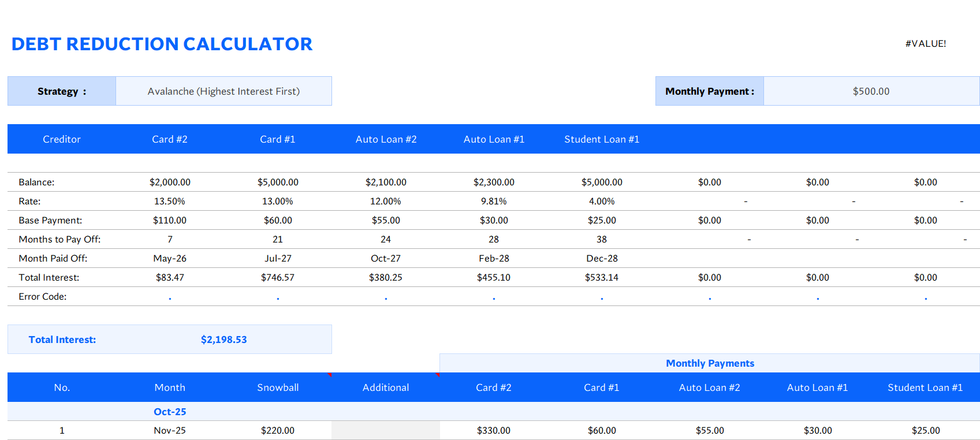Click the Base Payment: row label

50,220
